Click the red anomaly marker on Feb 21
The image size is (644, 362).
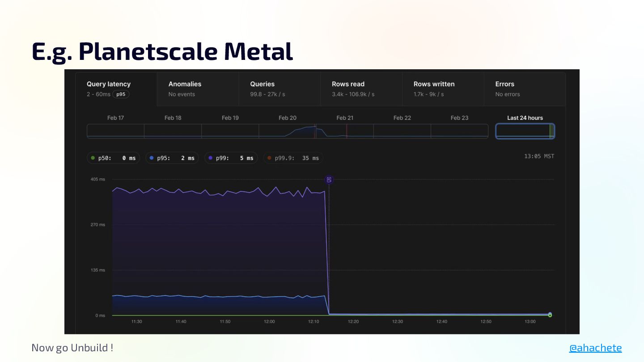[x=347, y=131]
